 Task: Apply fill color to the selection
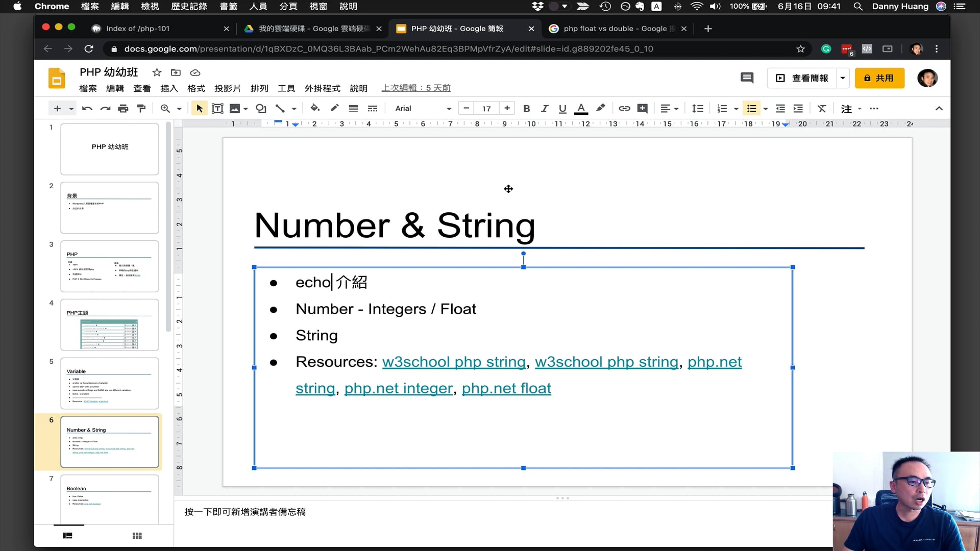coord(315,108)
